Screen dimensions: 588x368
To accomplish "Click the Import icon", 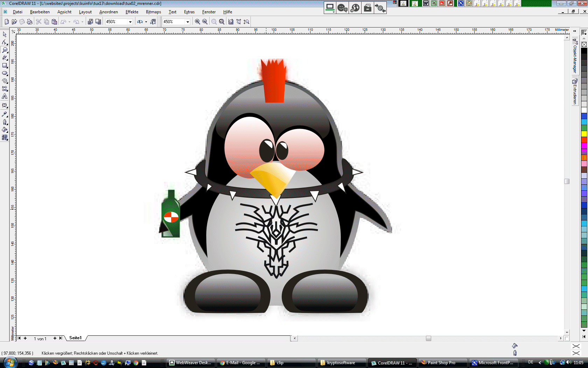I will coord(90,22).
